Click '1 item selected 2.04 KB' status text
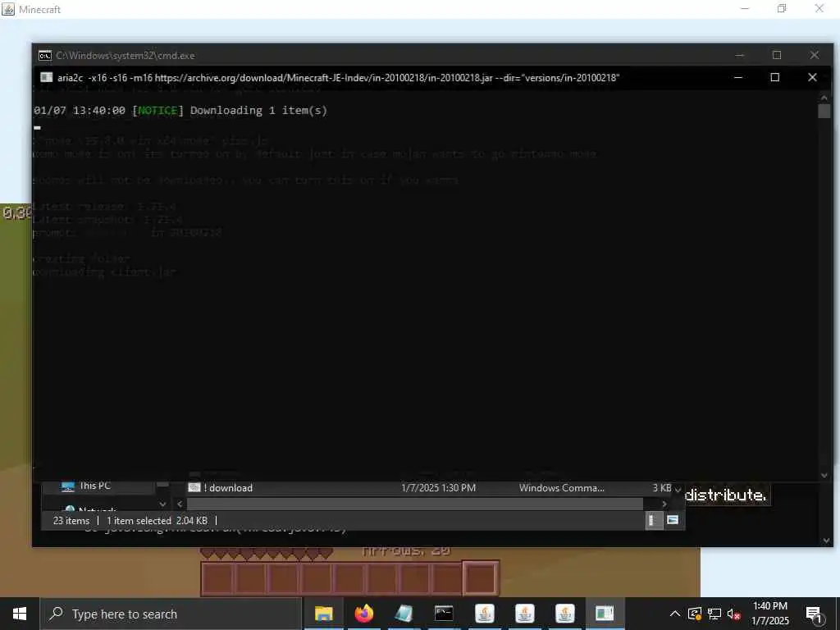Screen dimensions: 840x630 (x=157, y=521)
